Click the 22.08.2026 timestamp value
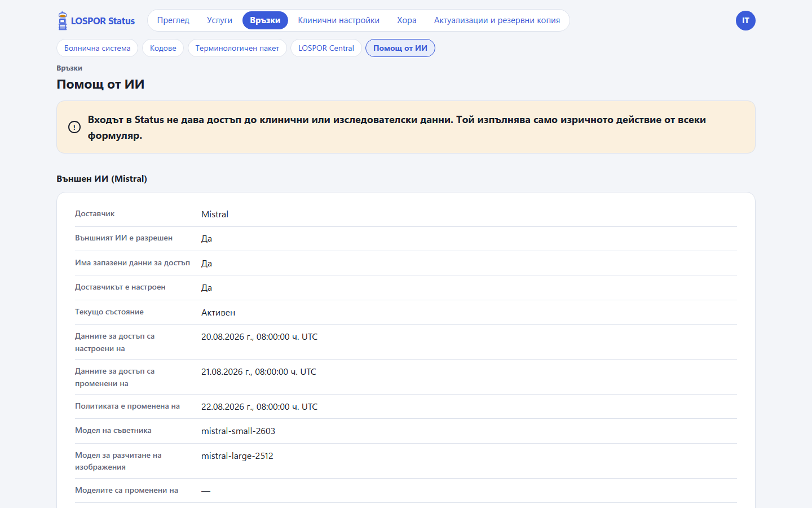The height and width of the screenshot is (508, 812). (259, 407)
